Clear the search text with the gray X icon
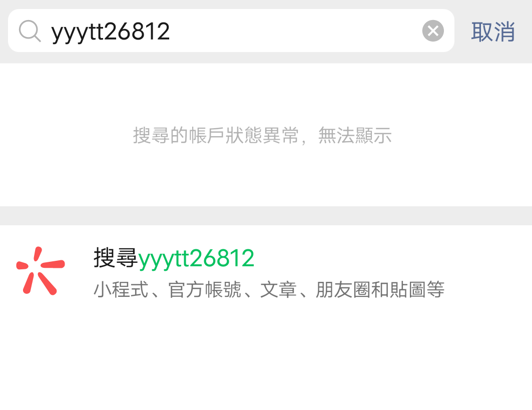 point(433,31)
